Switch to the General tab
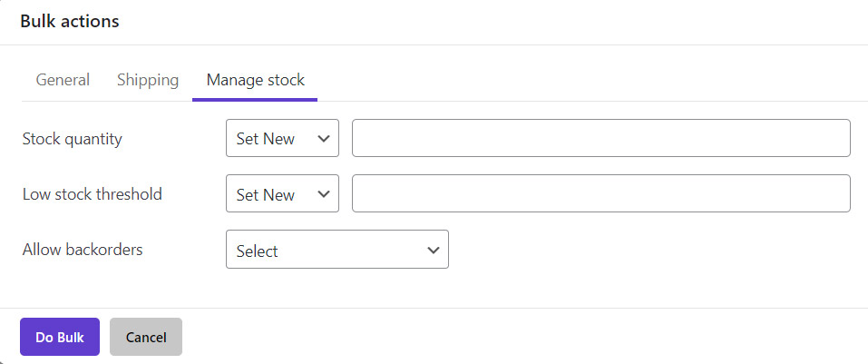 pos(63,80)
